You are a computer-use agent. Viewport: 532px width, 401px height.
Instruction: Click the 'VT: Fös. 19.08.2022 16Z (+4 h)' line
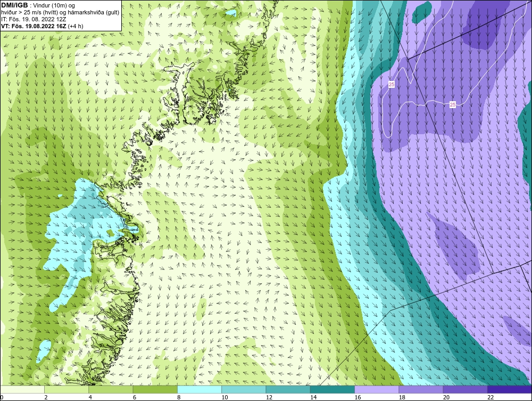pos(42,26)
